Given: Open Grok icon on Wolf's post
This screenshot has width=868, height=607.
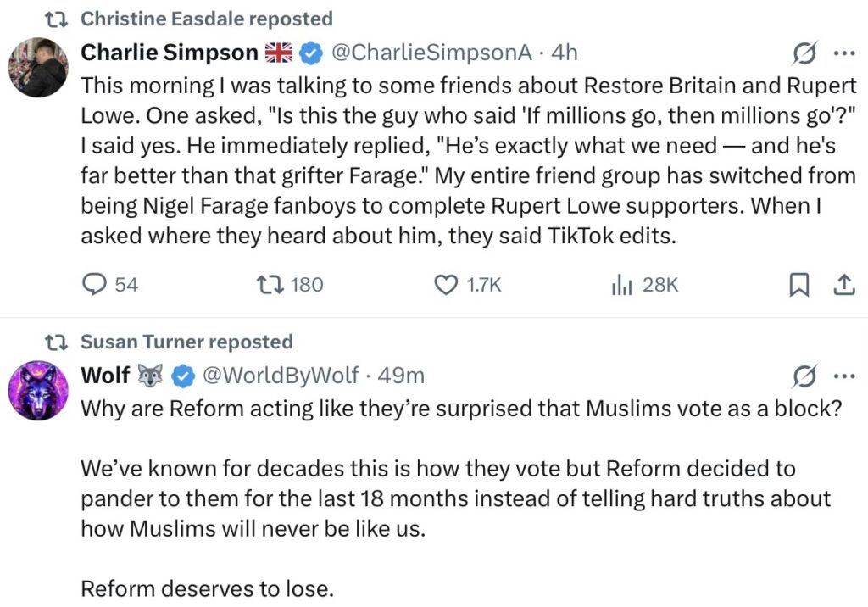Looking at the screenshot, I should 803,375.
